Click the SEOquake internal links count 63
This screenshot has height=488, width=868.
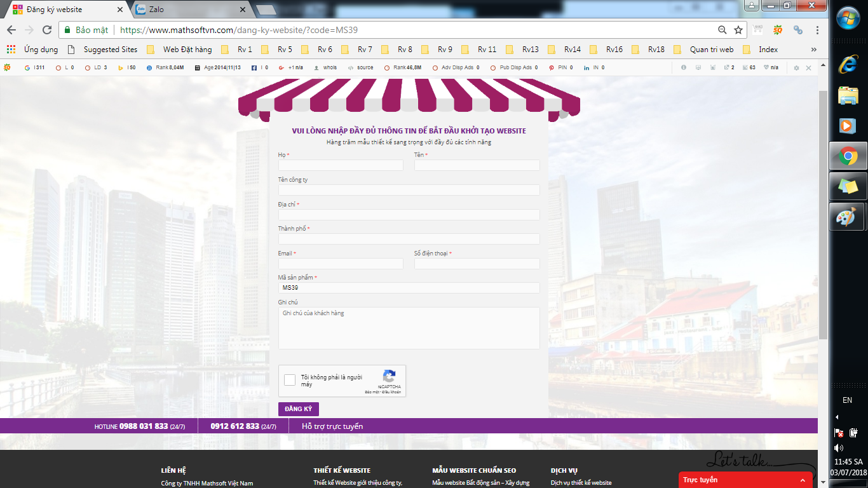749,67
